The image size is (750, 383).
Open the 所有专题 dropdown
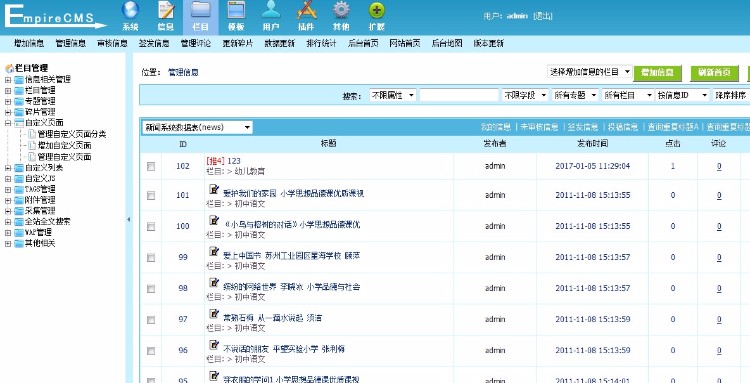575,95
